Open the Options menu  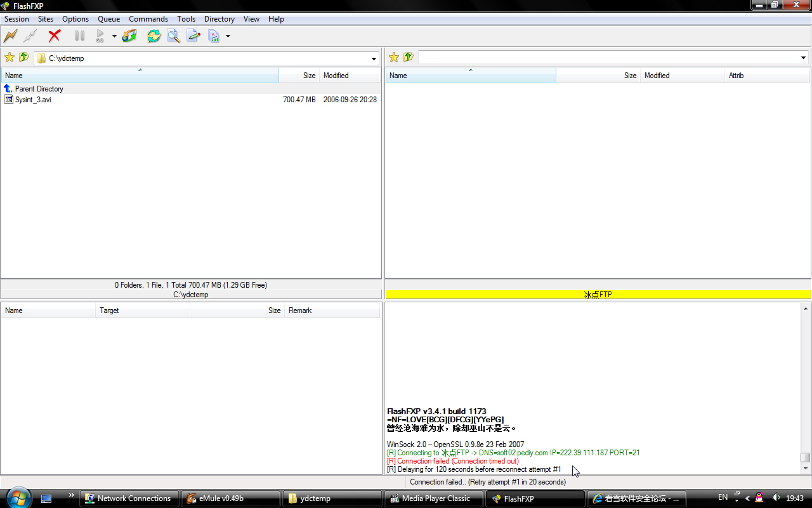pyautogui.click(x=75, y=19)
